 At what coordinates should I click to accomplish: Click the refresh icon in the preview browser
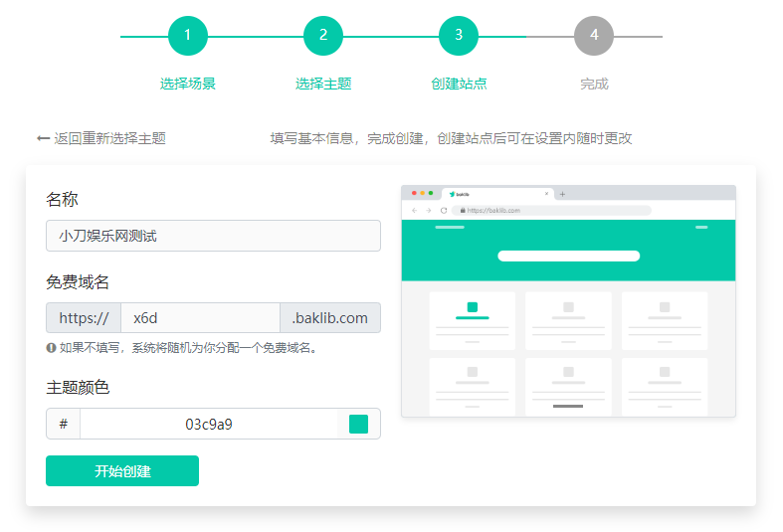tap(443, 211)
